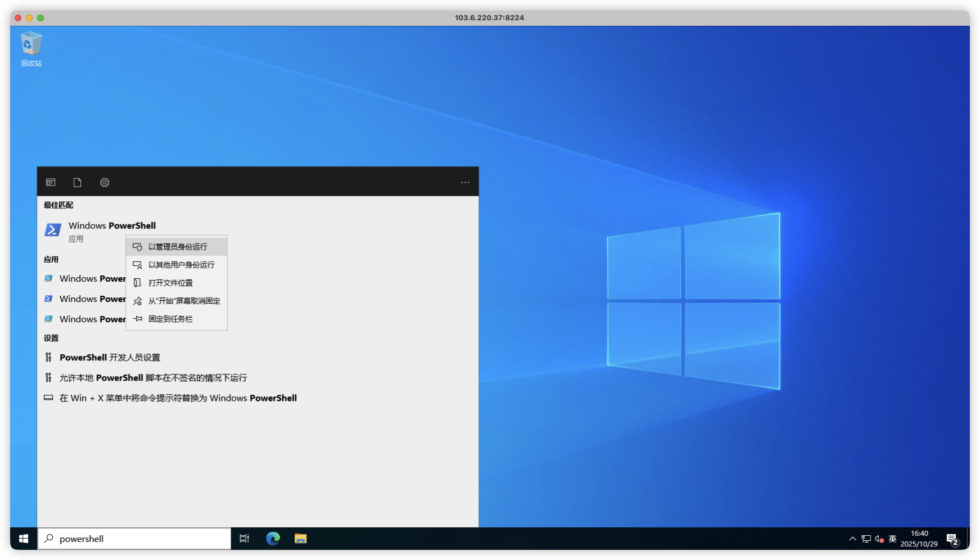Image resolution: width=980 pixels, height=560 pixels.
Task: Click the search box containing powershell
Action: (x=141, y=539)
